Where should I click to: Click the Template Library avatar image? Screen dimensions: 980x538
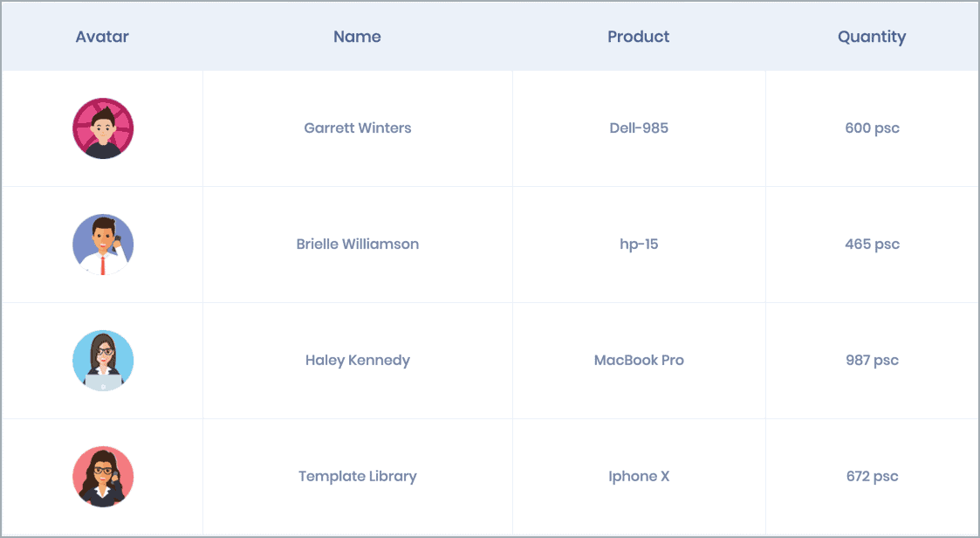click(102, 476)
